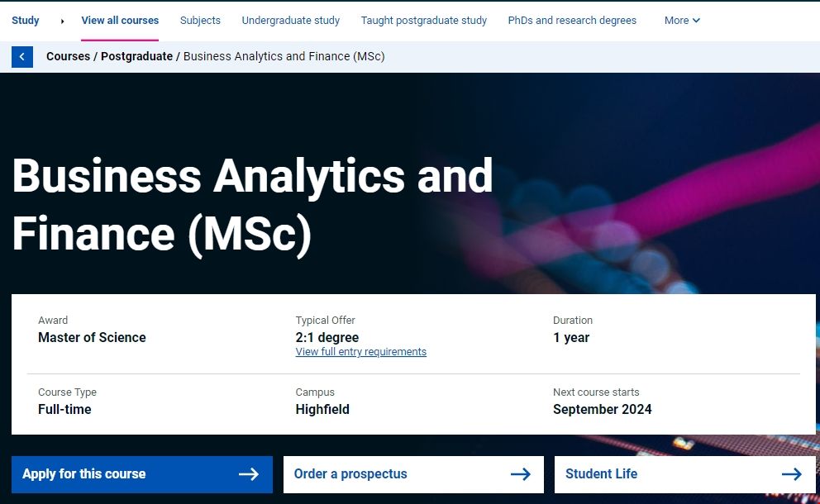Click the Postgraduate breadcrumb link

pyautogui.click(x=136, y=56)
